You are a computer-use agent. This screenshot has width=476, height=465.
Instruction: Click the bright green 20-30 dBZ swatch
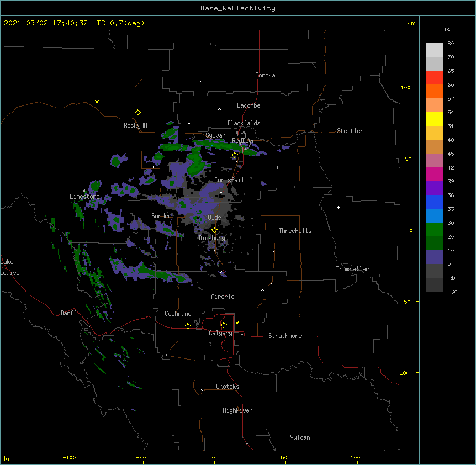pyautogui.click(x=434, y=230)
